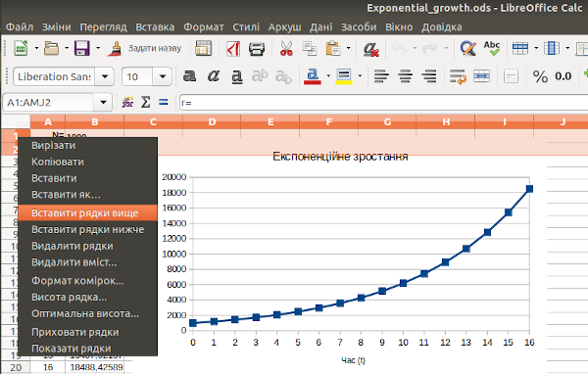This screenshot has height=374, width=588.
Task: Open Find and Replace icon
Action: [468, 48]
